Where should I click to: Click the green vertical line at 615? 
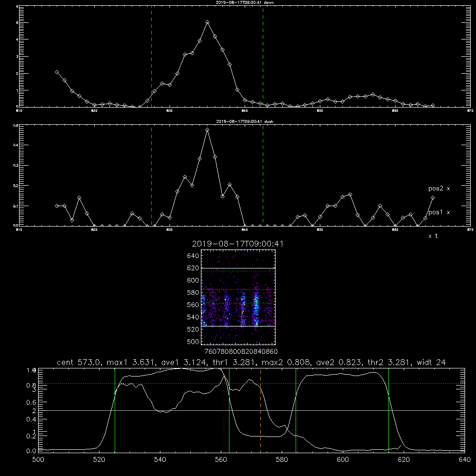(x=388, y=410)
